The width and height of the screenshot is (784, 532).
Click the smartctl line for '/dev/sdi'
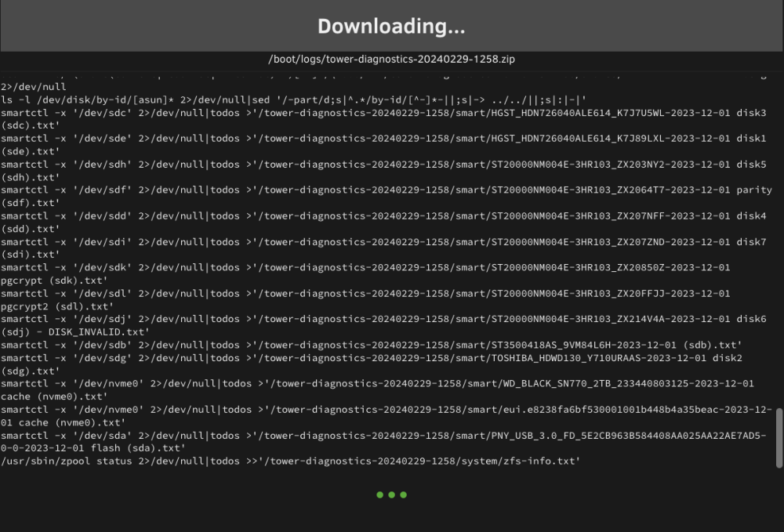(383, 242)
